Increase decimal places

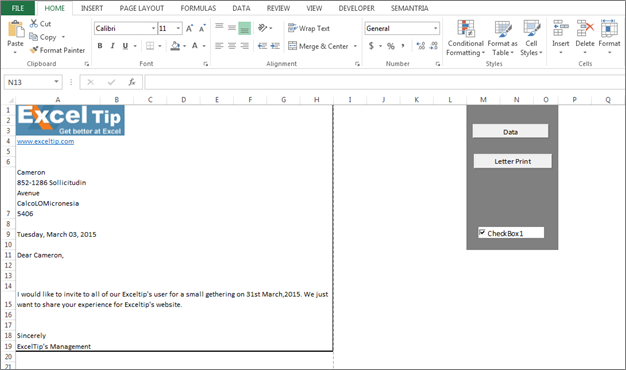tap(421, 46)
